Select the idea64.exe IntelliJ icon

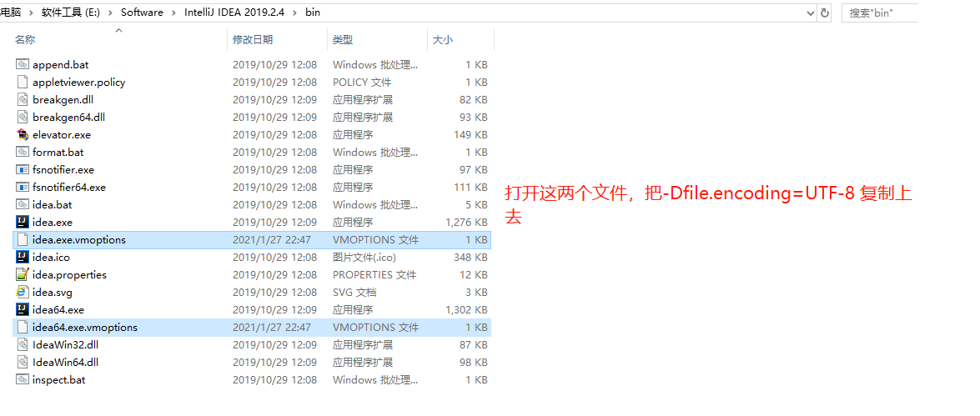click(x=23, y=309)
